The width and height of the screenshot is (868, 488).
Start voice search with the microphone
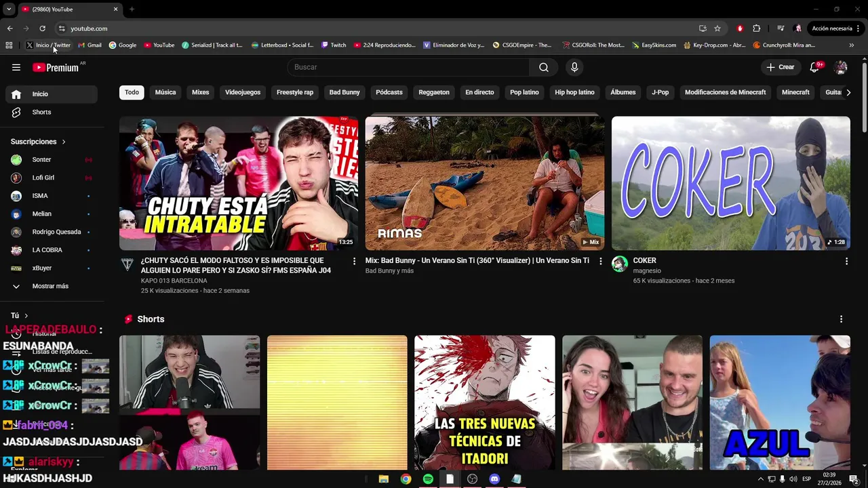(x=574, y=67)
